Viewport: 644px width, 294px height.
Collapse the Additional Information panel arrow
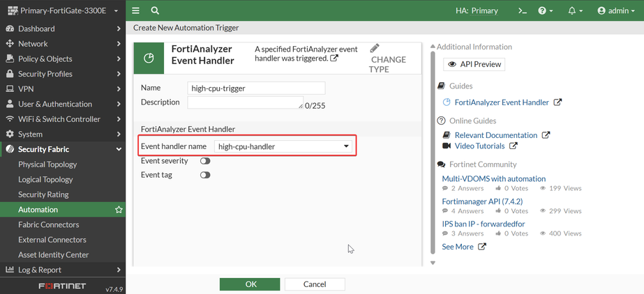tap(433, 46)
